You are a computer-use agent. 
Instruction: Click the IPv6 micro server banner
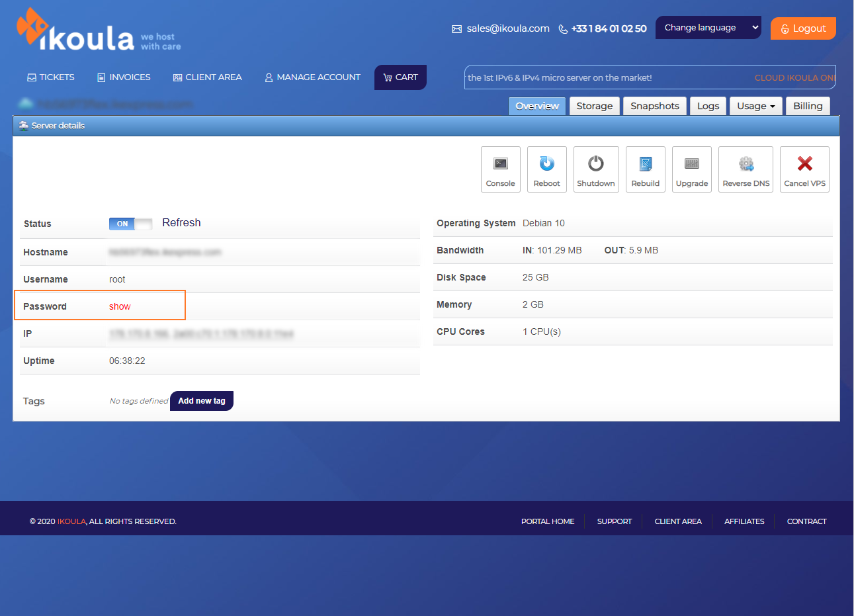click(560, 77)
